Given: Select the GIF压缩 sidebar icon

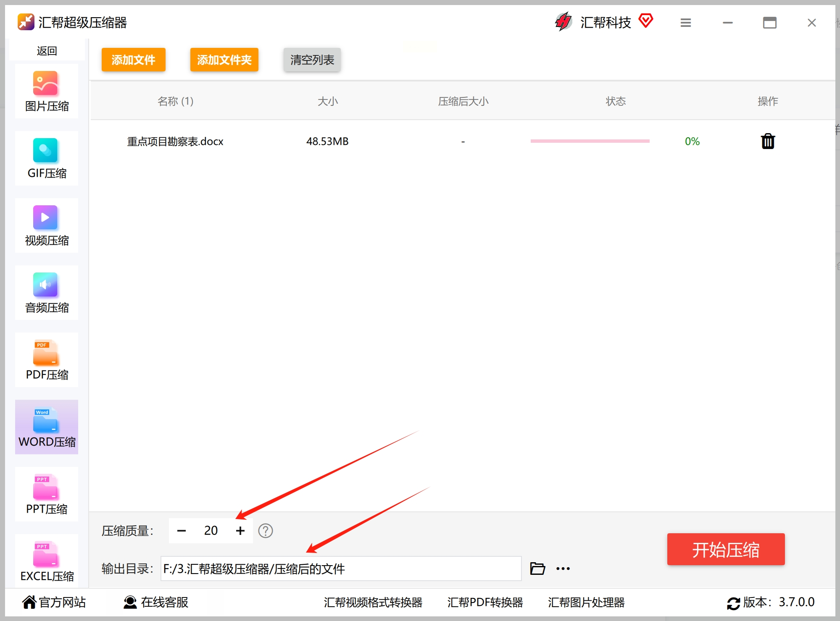Looking at the screenshot, I should click(x=46, y=159).
